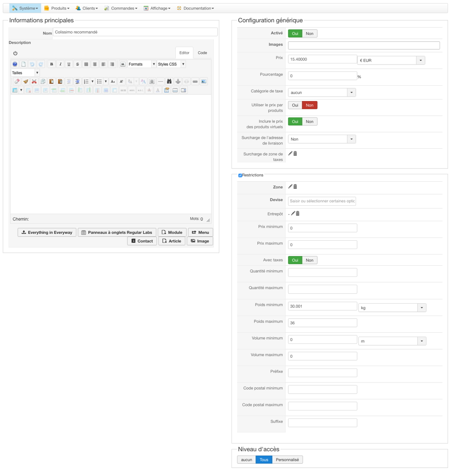Open the EUR currency dropdown

coord(391,60)
